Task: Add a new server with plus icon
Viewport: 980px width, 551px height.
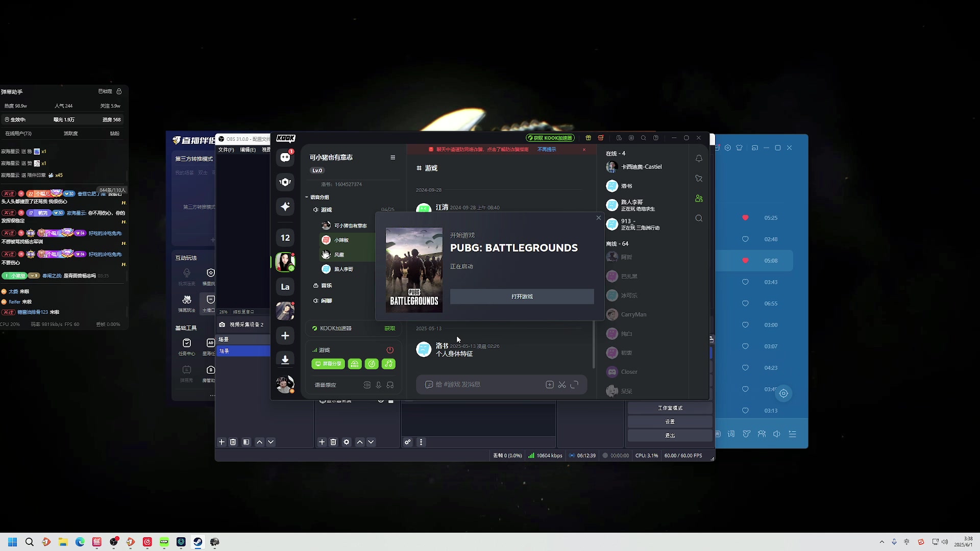Action: [x=285, y=336]
